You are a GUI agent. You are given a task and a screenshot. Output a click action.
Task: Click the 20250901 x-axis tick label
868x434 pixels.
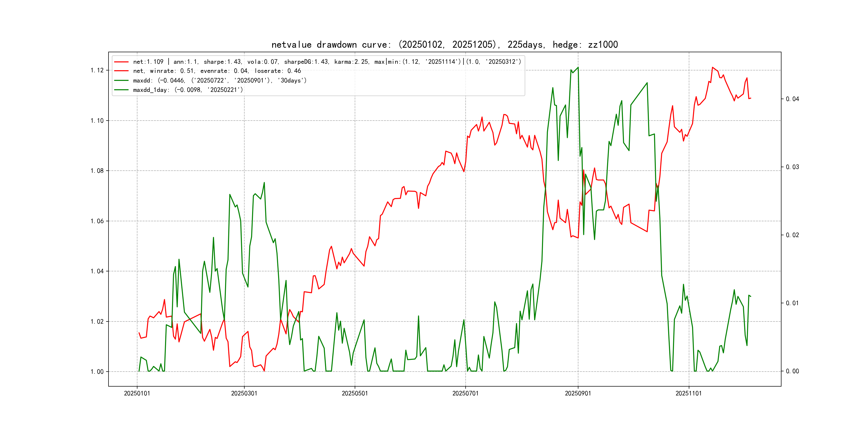point(578,393)
